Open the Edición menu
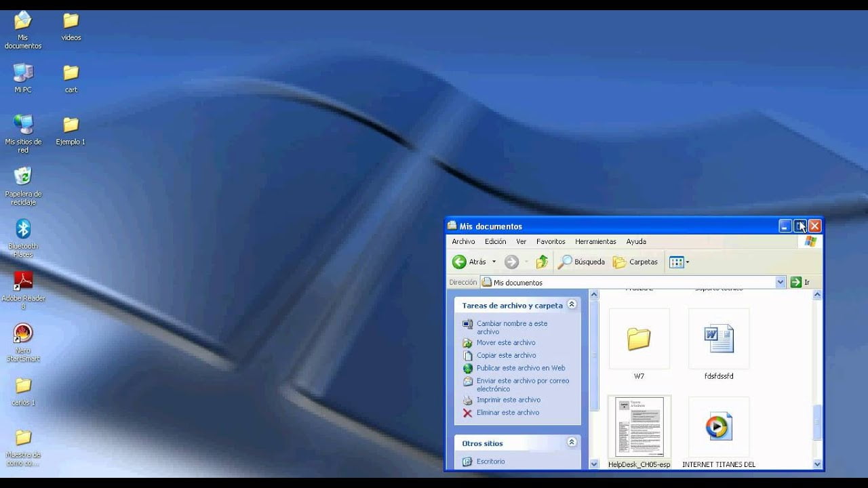 point(495,241)
